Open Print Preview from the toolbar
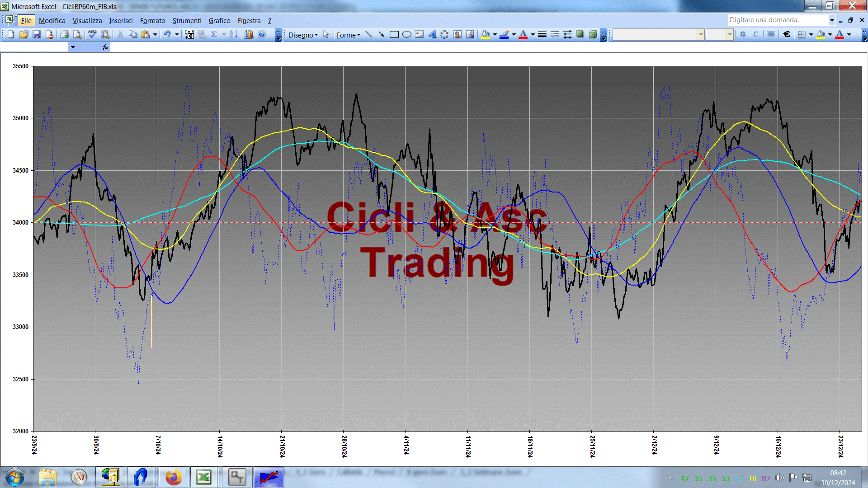The height and width of the screenshot is (488, 868). [x=77, y=34]
